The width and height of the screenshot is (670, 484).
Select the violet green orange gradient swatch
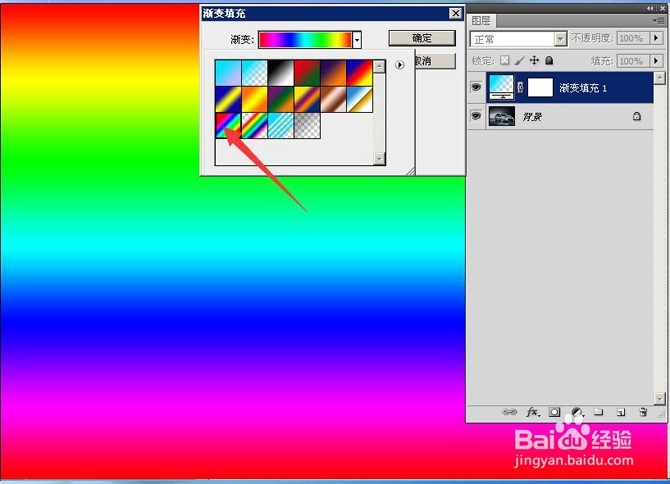281,99
